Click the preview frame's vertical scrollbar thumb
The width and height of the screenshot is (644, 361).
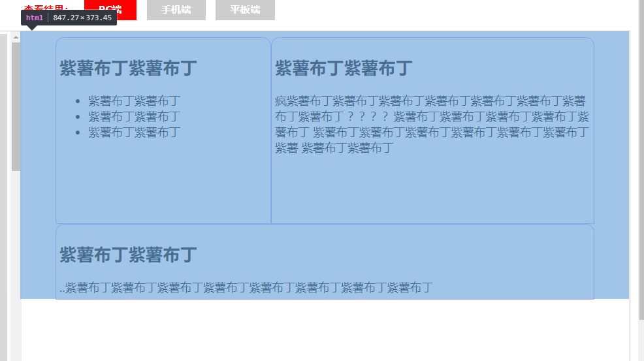coord(16,107)
